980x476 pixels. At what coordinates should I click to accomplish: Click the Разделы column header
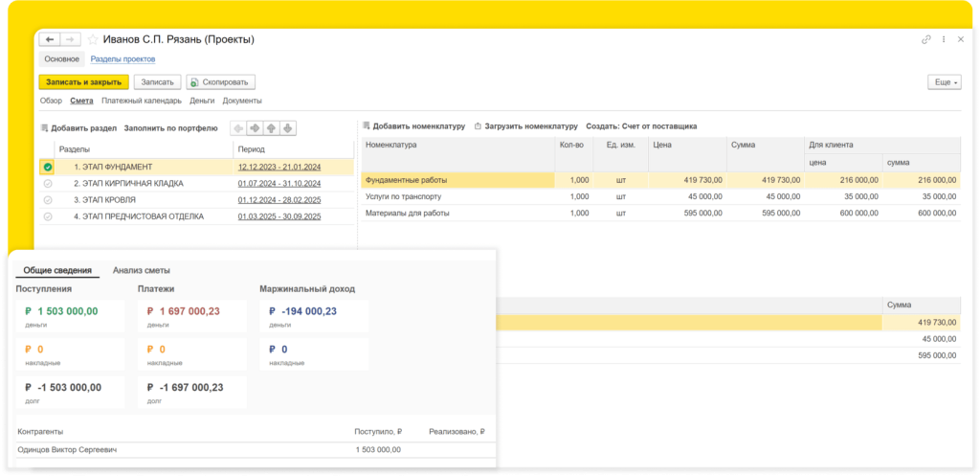[144, 150]
